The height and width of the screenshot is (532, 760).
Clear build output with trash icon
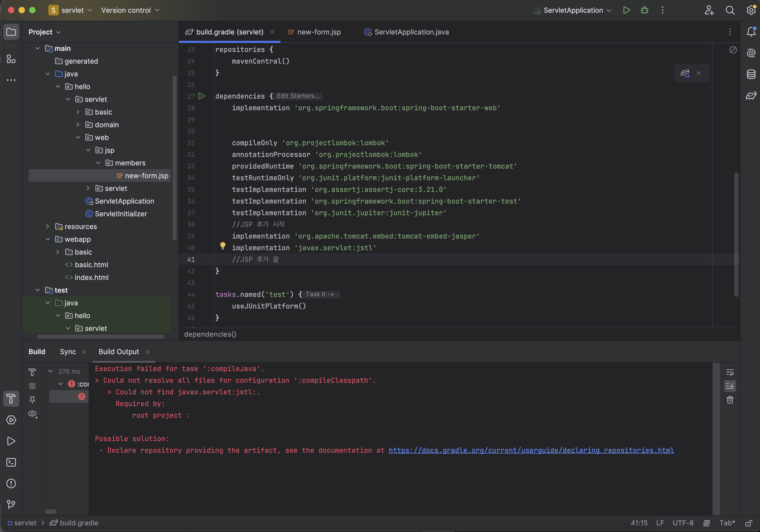pos(730,400)
